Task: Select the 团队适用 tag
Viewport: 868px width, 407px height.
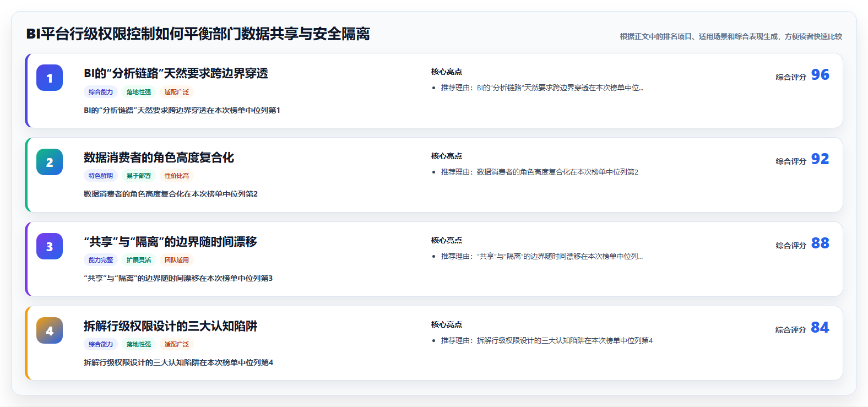Action: point(177,260)
